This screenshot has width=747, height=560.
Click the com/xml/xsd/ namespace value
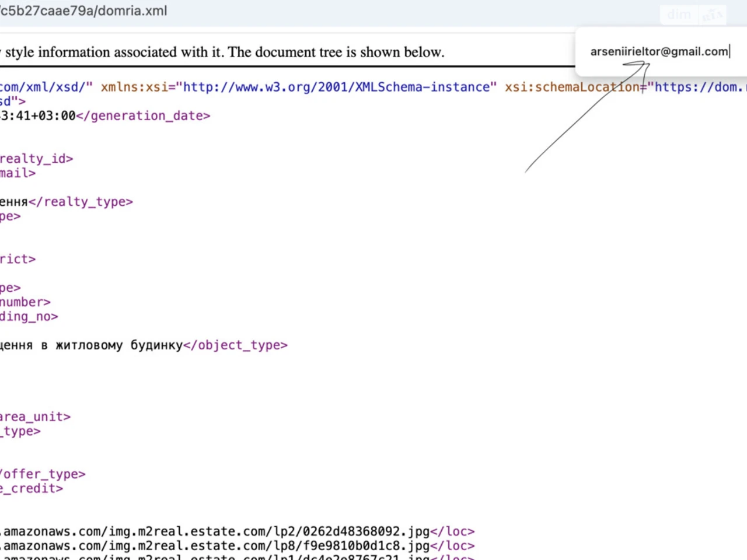(46, 87)
